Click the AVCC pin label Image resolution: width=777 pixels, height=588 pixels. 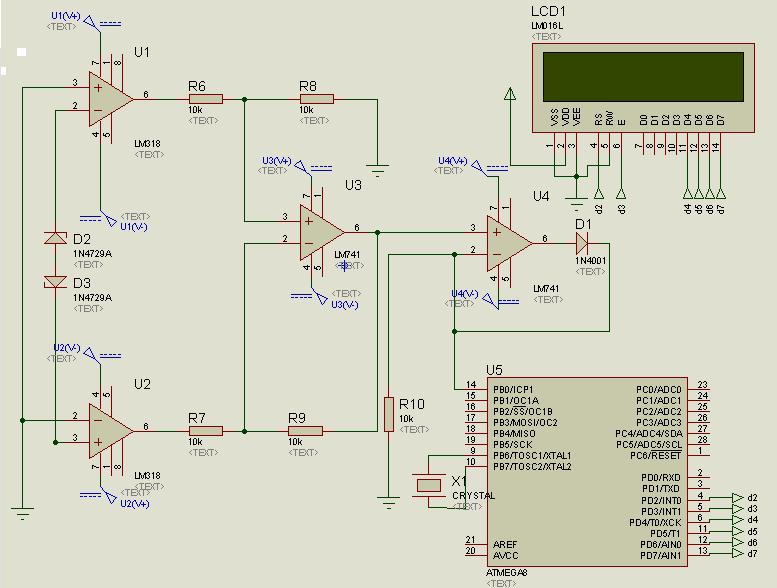tap(505, 555)
